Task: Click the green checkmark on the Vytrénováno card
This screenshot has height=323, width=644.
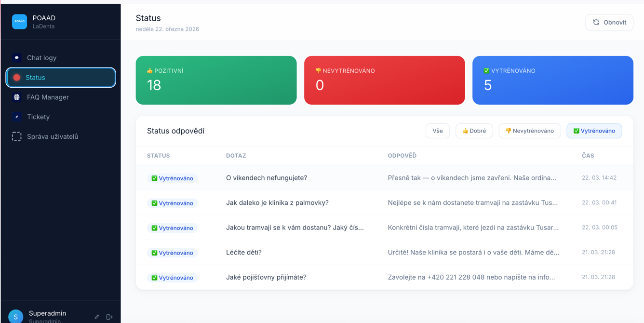Action: coord(484,70)
